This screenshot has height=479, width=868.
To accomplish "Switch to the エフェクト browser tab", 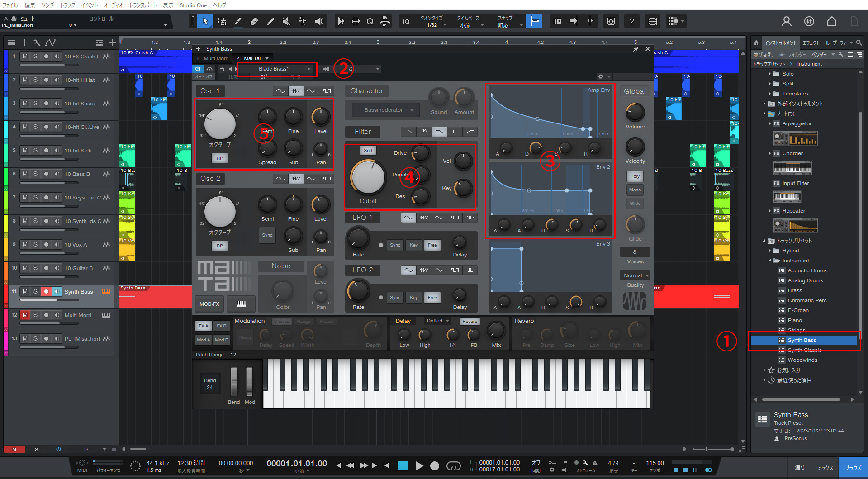I will point(811,43).
